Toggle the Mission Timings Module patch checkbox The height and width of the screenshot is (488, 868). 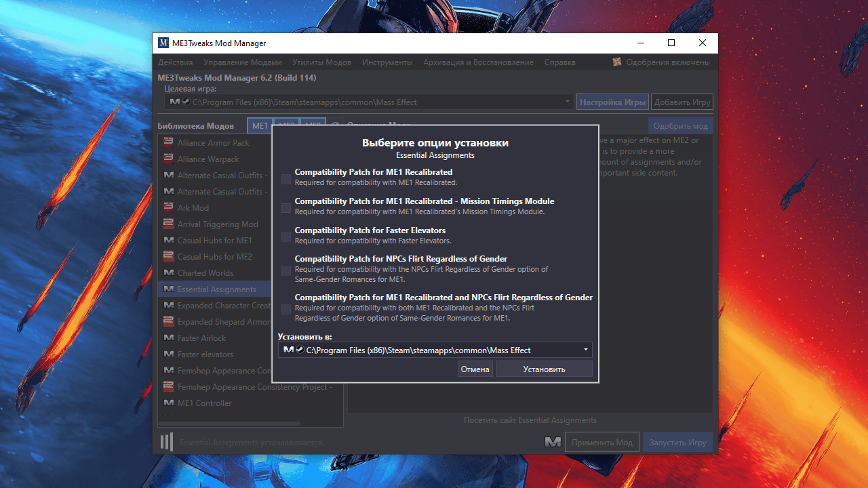point(286,208)
